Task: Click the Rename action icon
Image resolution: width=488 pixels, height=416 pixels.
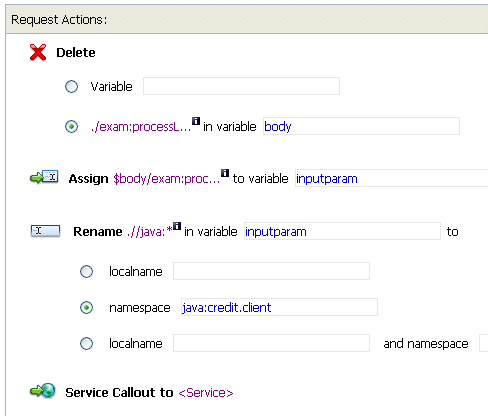Action: [45, 231]
